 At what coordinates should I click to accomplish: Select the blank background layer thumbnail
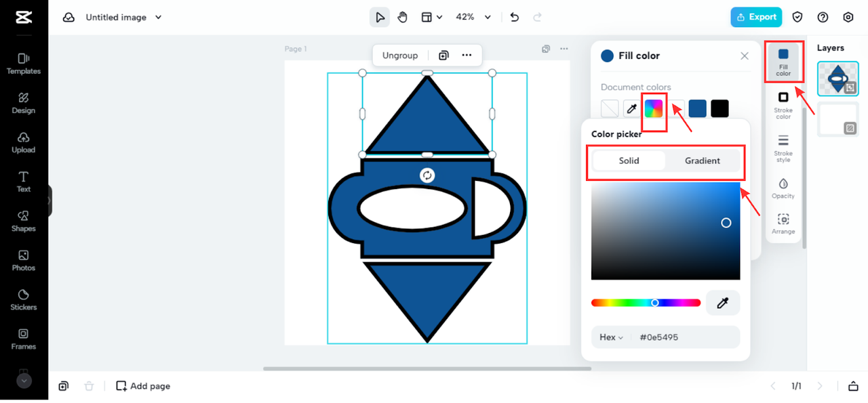[x=837, y=119]
